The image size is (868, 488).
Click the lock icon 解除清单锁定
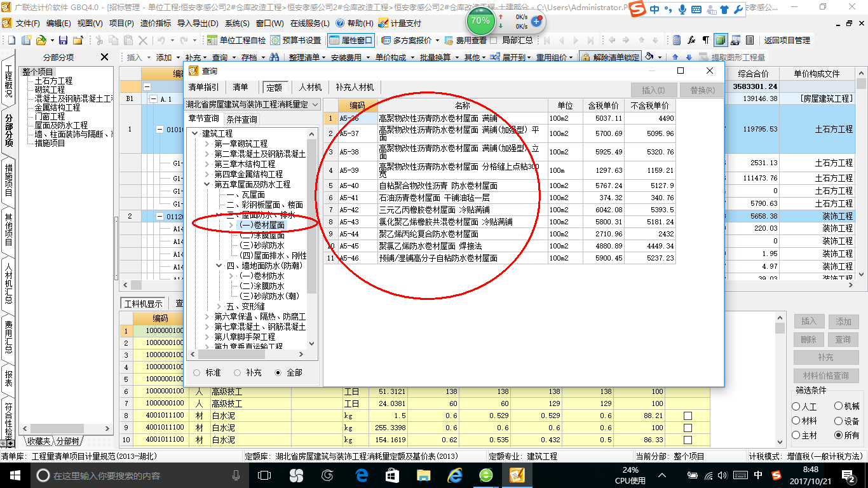point(585,57)
